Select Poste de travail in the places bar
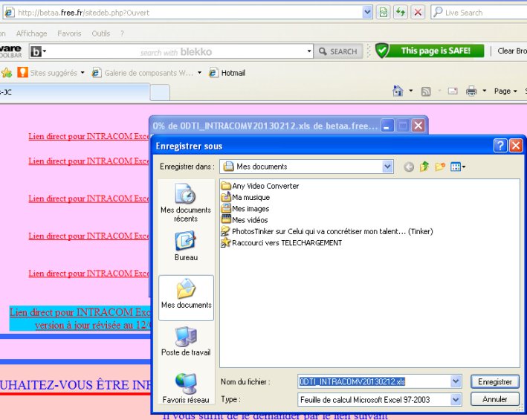Viewport: 527px width, 420px height. 186,341
